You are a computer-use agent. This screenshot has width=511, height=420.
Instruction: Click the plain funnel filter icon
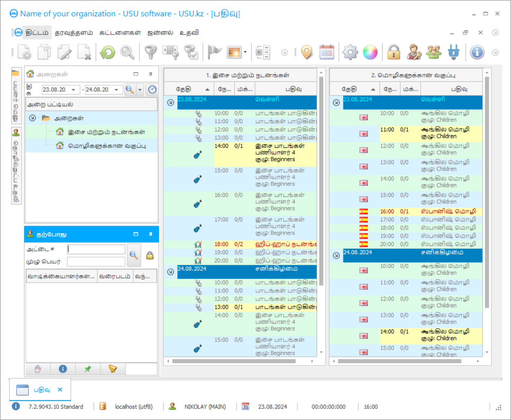(x=151, y=52)
